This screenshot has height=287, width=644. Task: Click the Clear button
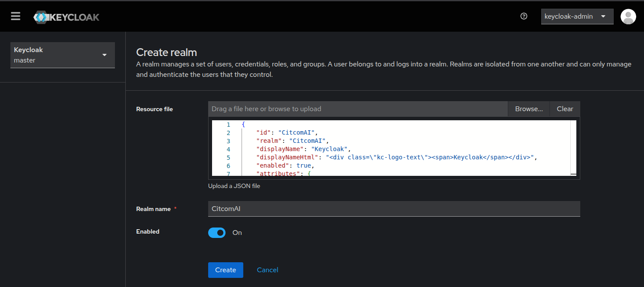565,109
